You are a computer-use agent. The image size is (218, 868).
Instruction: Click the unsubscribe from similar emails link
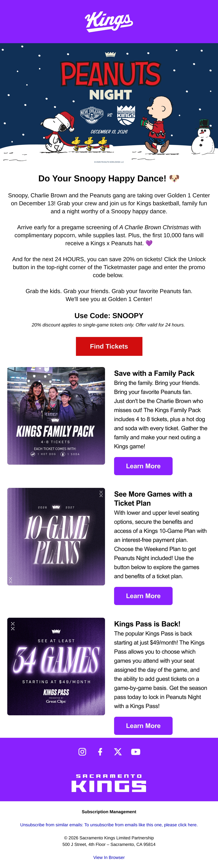pos(109,824)
